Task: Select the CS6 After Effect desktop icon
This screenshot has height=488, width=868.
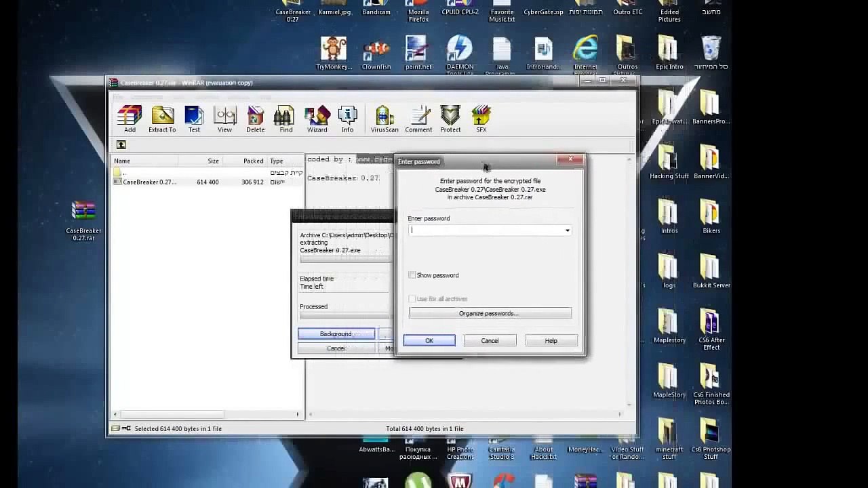Action: coord(711,330)
